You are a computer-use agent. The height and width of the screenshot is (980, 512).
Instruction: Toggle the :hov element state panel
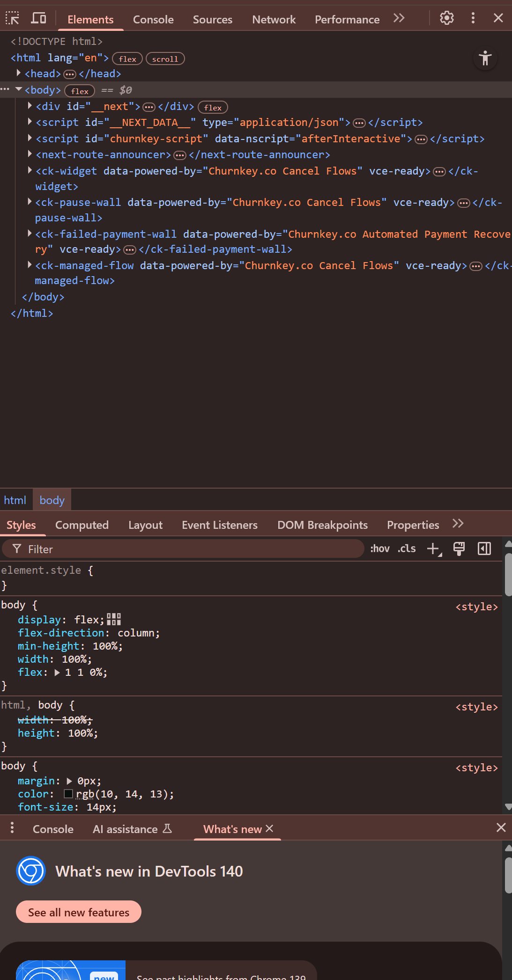(379, 549)
